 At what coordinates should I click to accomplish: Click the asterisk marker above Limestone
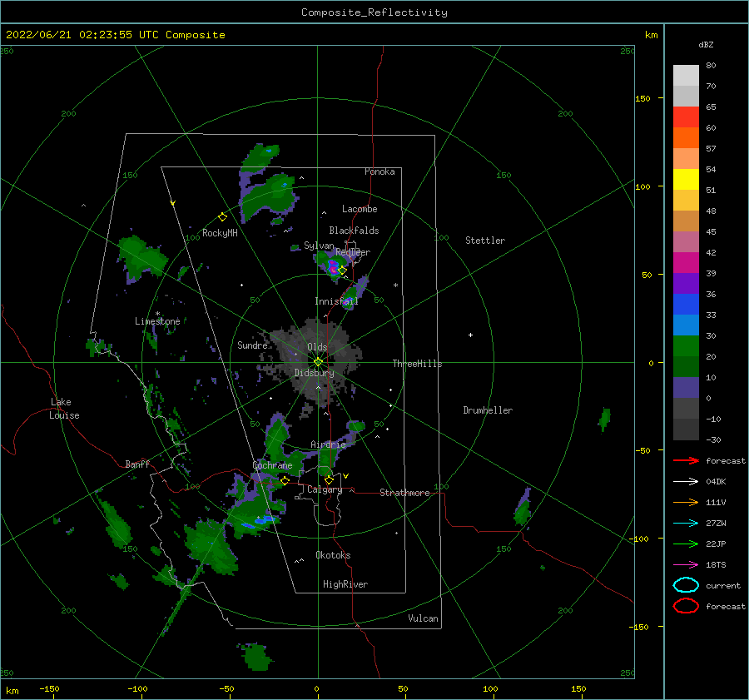[157, 314]
